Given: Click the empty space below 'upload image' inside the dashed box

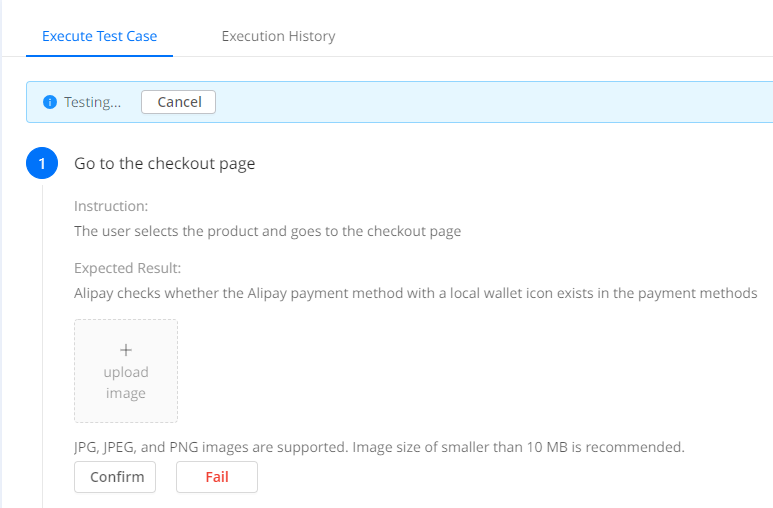Looking at the screenshot, I should 126,410.
